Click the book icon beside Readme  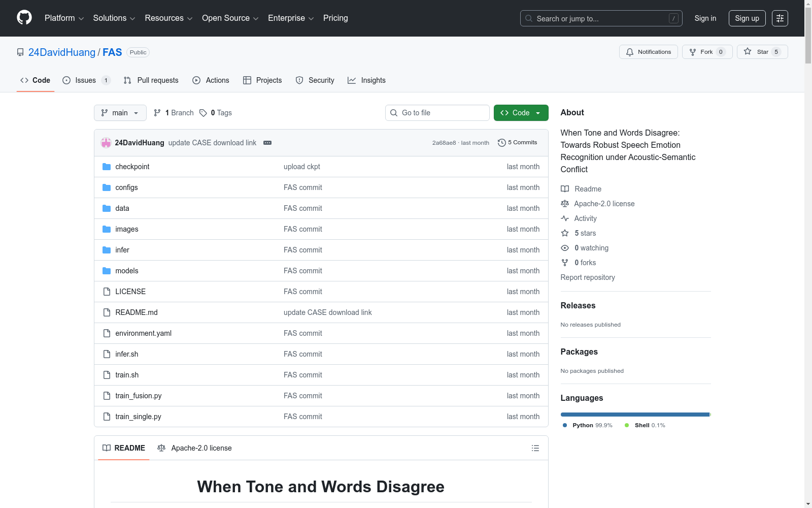tap(565, 189)
